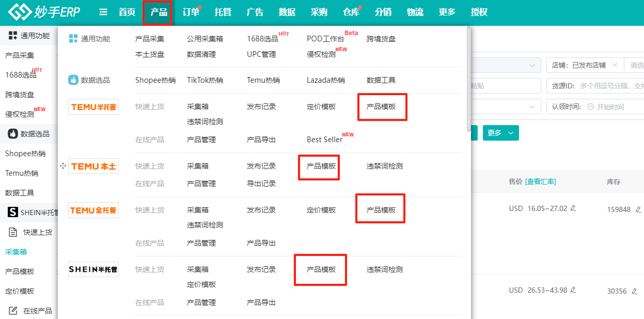Click the TEMU本土 logo
This screenshot has height=319, width=644.
[x=93, y=166]
